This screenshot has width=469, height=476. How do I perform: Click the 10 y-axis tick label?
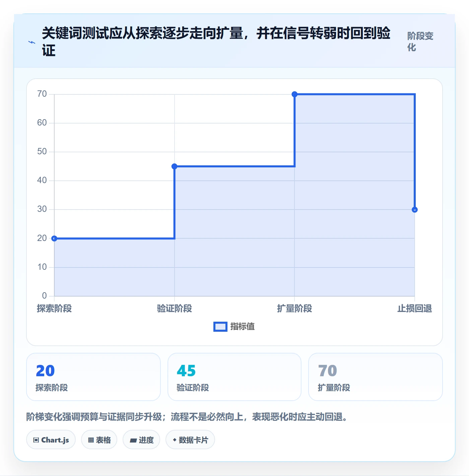[42, 267]
